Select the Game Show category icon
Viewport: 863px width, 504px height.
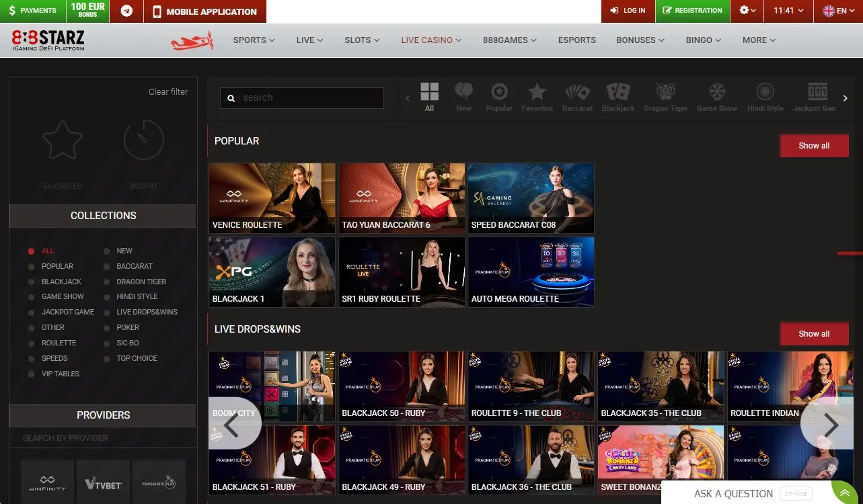[x=717, y=97]
